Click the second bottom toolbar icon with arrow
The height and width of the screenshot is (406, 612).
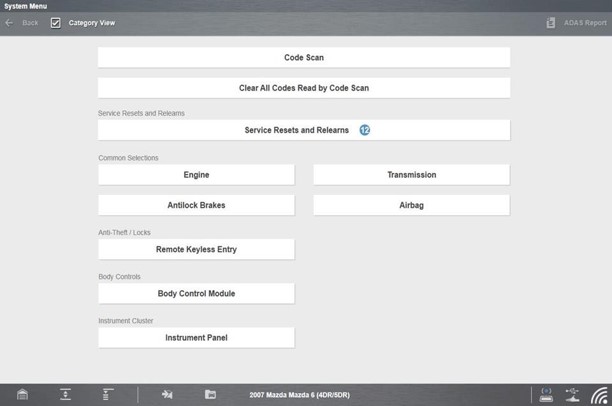click(65, 394)
